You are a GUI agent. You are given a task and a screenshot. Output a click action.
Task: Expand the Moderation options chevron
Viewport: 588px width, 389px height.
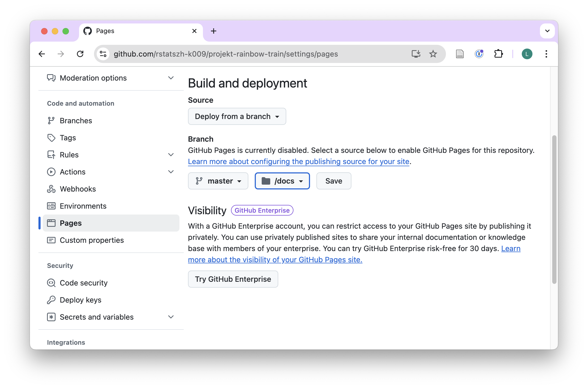pos(171,78)
